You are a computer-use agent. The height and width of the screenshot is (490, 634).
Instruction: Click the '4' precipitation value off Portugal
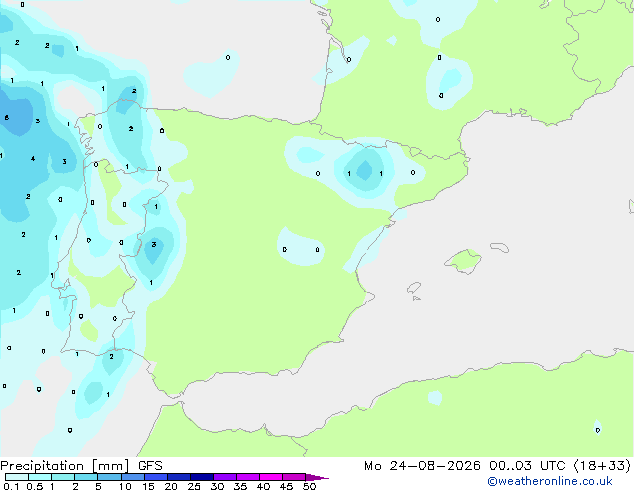pyautogui.click(x=33, y=158)
